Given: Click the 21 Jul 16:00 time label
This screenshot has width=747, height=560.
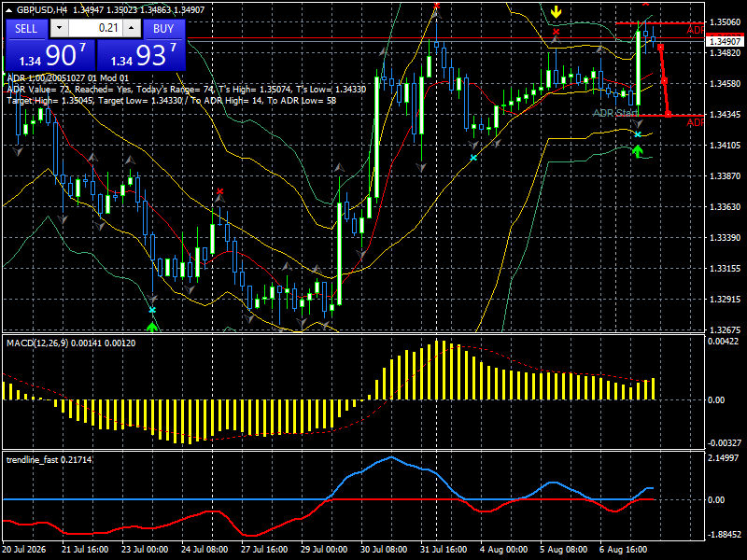Looking at the screenshot, I should coord(85,549).
